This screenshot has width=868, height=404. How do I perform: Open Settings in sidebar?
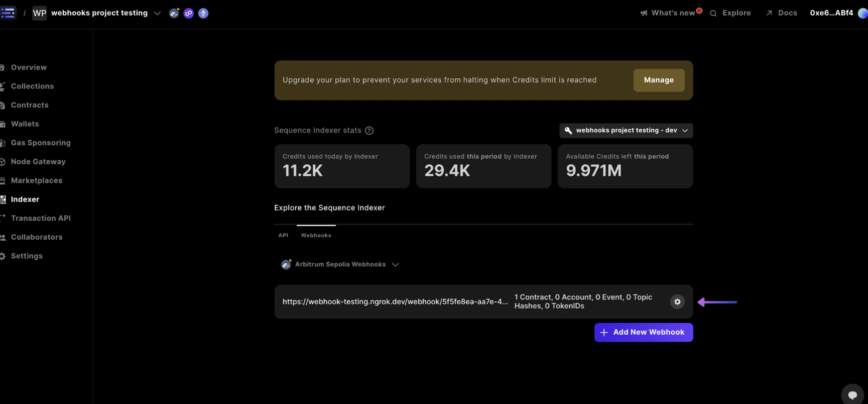(x=27, y=256)
